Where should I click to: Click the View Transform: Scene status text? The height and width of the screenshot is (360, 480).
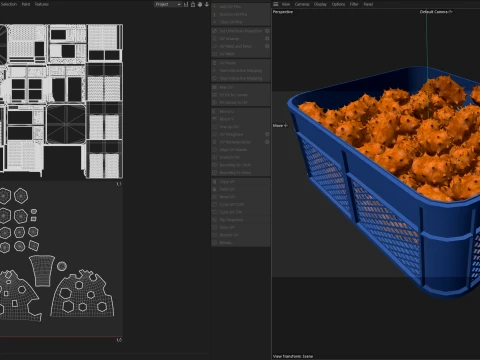pos(293,356)
